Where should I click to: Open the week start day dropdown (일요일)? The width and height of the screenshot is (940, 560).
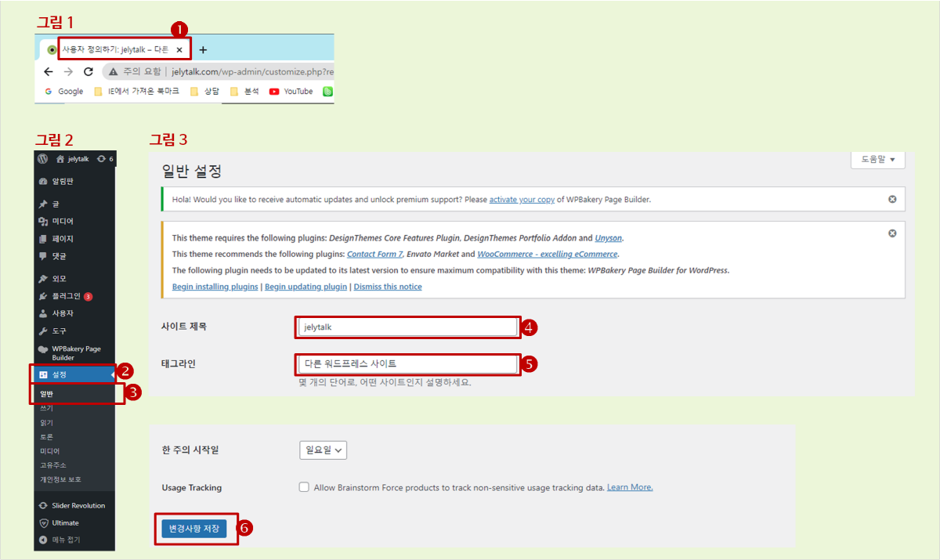pyautogui.click(x=323, y=450)
